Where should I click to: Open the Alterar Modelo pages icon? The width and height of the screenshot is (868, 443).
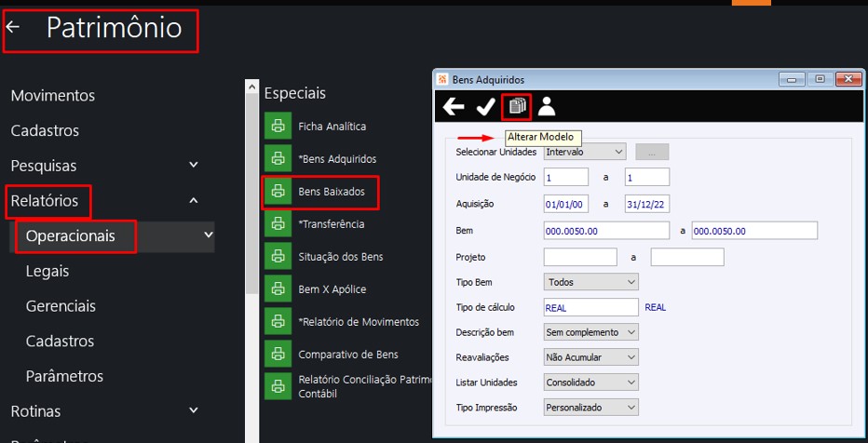coord(517,106)
